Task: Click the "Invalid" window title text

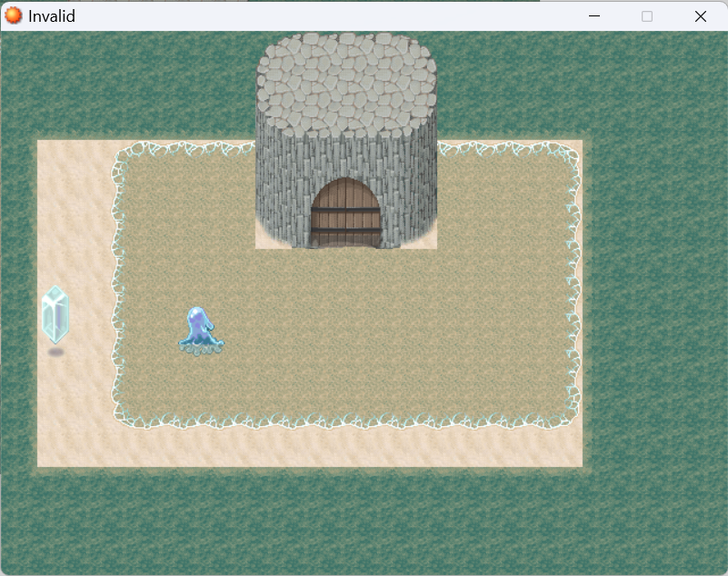Action: (x=52, y=15)
